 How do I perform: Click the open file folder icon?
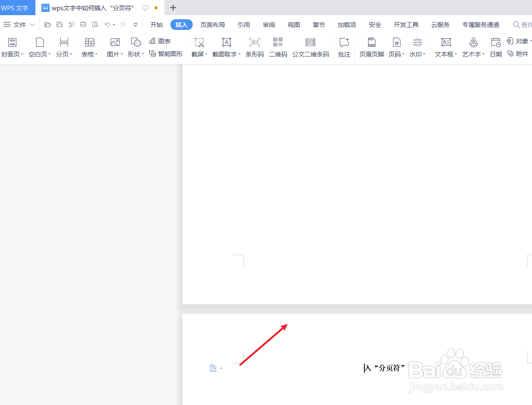48,25
